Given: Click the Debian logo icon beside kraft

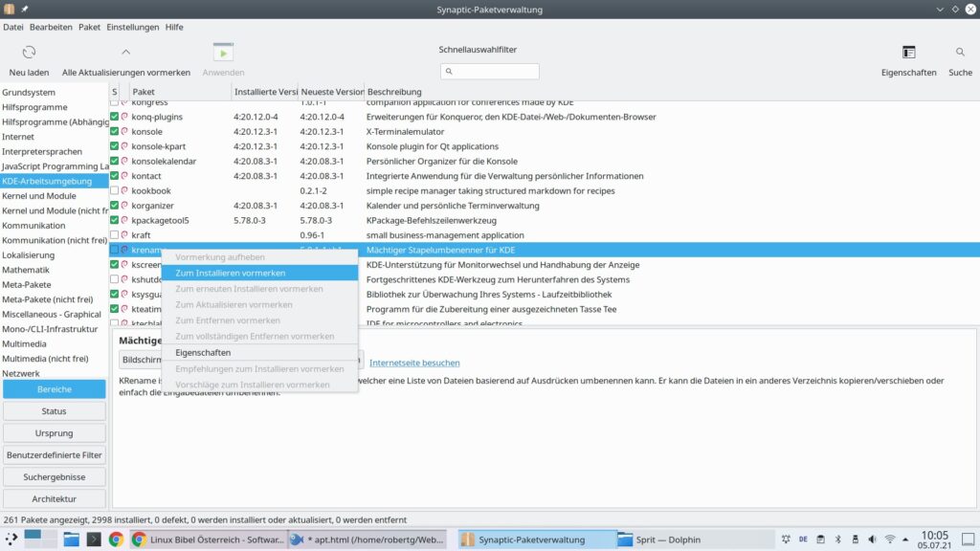Looking at the screenshot, I should 124,235.
